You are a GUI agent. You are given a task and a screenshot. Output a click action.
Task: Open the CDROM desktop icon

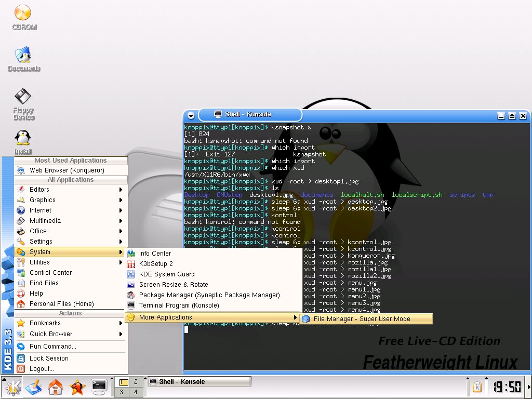coord(23,13)
